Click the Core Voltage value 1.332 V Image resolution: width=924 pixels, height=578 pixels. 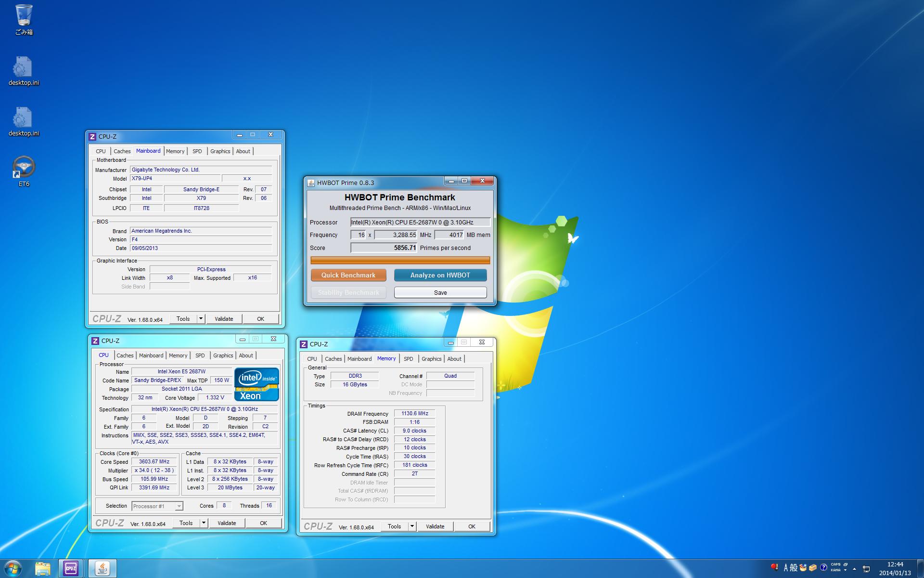tap(215, 398)
